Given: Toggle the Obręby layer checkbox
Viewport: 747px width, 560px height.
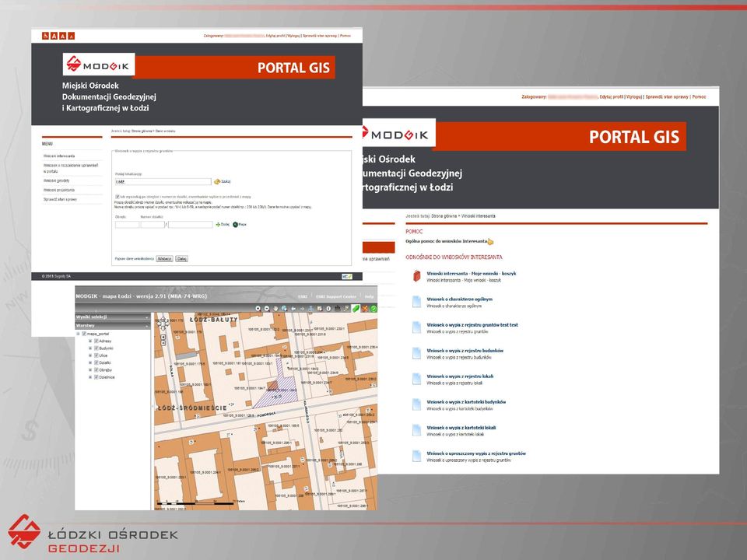Looking at the screenshot, I should [x=96, y=369].
